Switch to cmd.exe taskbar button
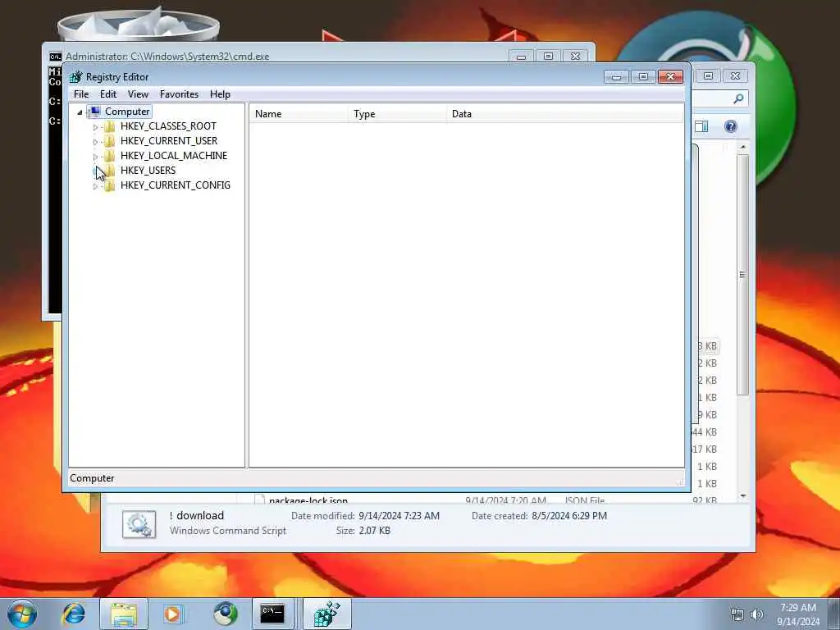Viewport: 840px width, 630px height. pos(272,614)
